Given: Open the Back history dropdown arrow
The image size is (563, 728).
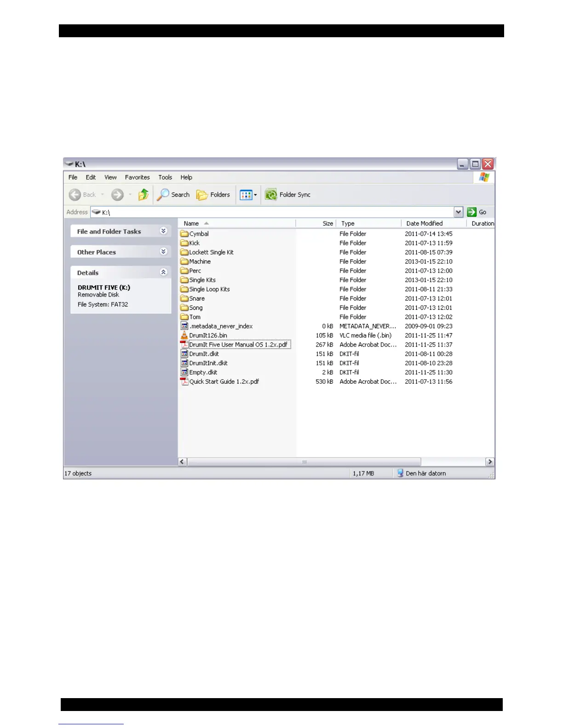Looking at the screenshot, I should coord(103,195).
